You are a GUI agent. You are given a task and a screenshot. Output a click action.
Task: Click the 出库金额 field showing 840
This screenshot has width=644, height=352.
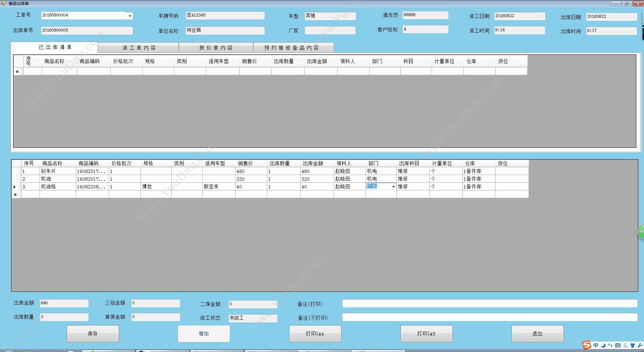coord(64,303)
